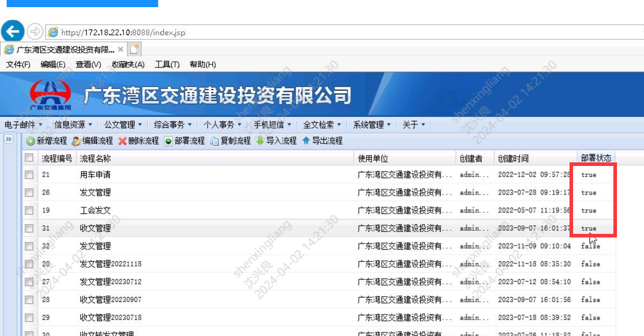Sort by the 流程编号 column header
Screen dimensions: 644x336
[x=57, y=158]
